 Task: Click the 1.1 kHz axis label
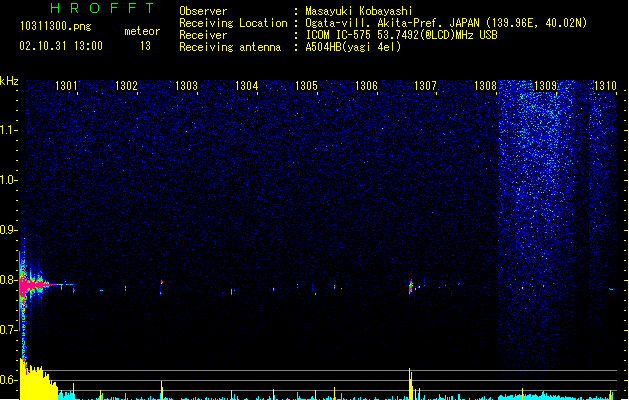click(9, 130)
